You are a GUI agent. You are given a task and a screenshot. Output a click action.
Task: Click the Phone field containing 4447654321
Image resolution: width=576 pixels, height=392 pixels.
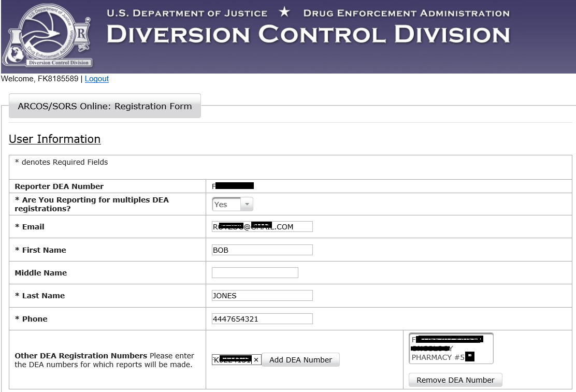[262, 318]
